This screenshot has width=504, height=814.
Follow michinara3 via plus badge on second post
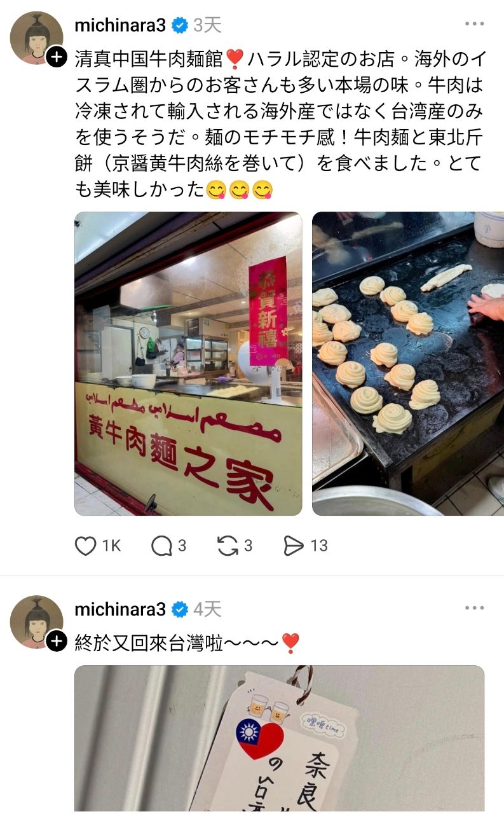57,641
